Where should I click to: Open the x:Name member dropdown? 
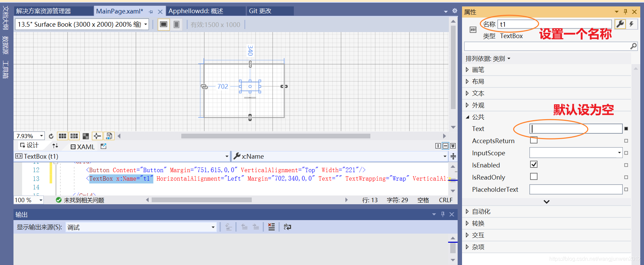(445, 156)
